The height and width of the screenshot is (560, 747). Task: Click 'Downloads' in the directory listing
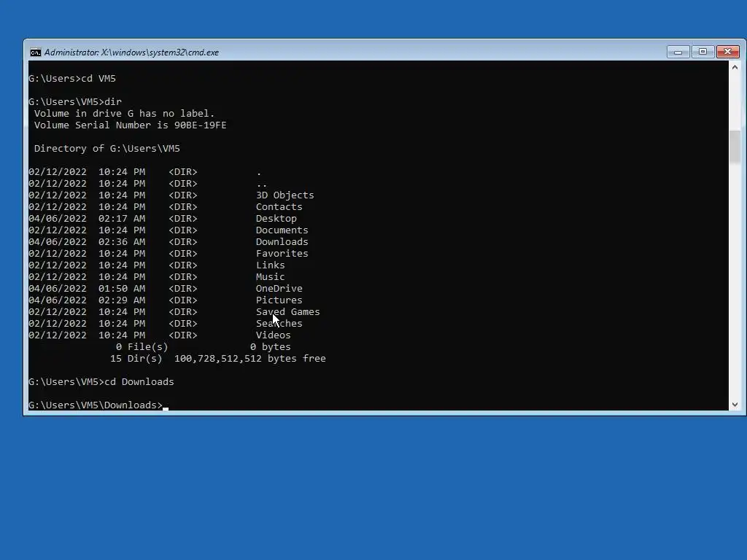(282, 242)
